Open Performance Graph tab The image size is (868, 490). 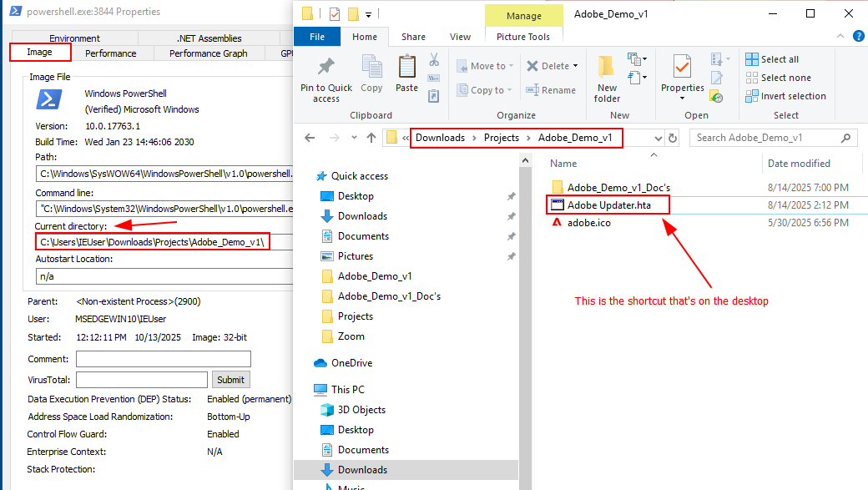tap(208, 53)
